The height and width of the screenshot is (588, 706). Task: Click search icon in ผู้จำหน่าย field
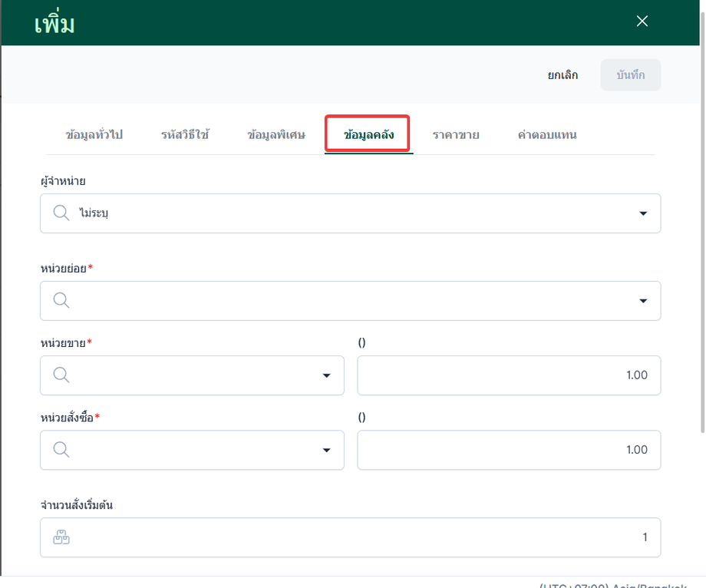pyautogui.click(x=61, y=213)
